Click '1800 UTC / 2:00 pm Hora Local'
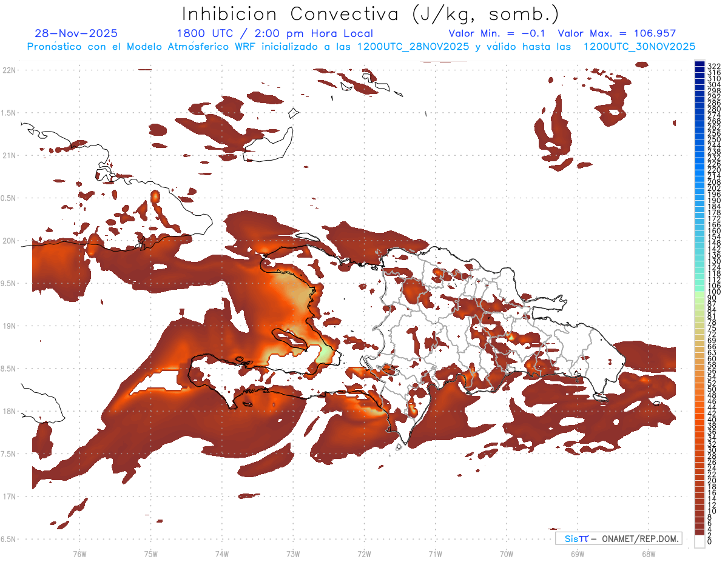 point(275,33)
